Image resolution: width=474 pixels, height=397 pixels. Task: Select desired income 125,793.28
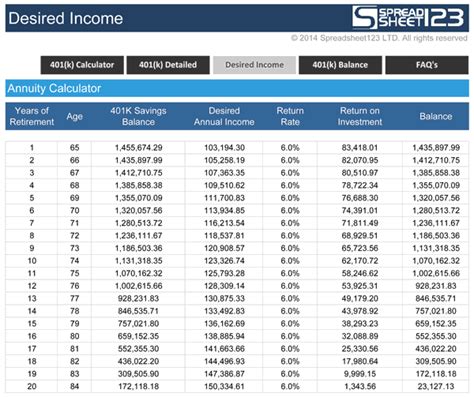coord(224,273)
